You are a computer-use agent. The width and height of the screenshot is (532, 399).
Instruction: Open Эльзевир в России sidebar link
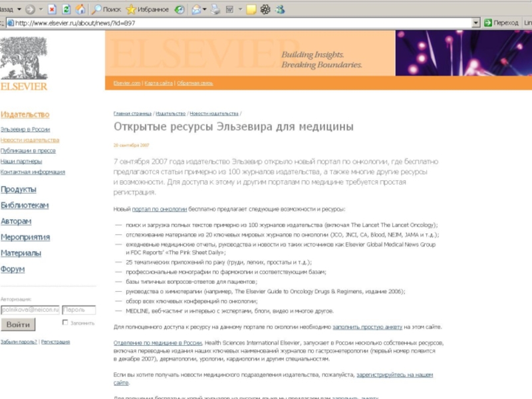(25, 129)
